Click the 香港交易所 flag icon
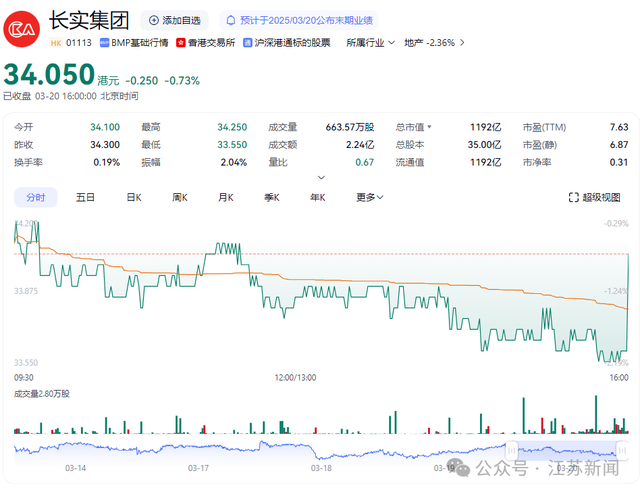640x494 pixels. (181, 43)
